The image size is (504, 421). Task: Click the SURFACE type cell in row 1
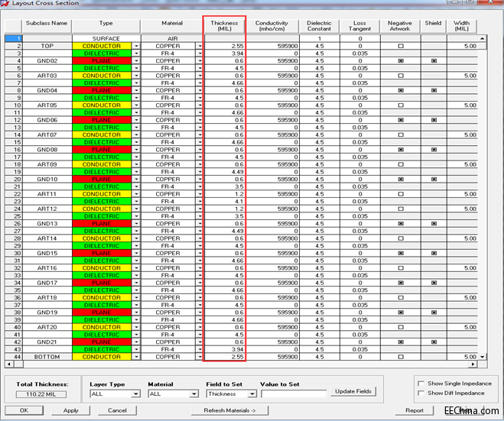point(106,38)
